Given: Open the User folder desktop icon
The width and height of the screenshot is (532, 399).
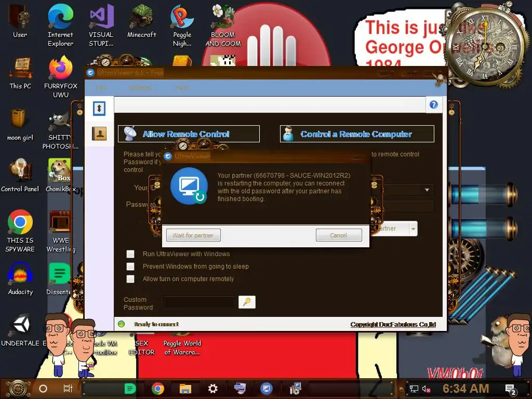Looking at the screenshot, I should point(20,21).
